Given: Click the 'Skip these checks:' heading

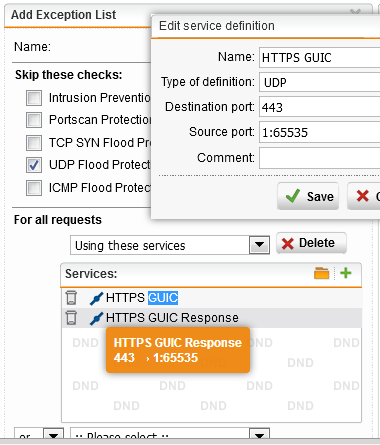Looking at the screenshot, I should click(x=69, y=75).
